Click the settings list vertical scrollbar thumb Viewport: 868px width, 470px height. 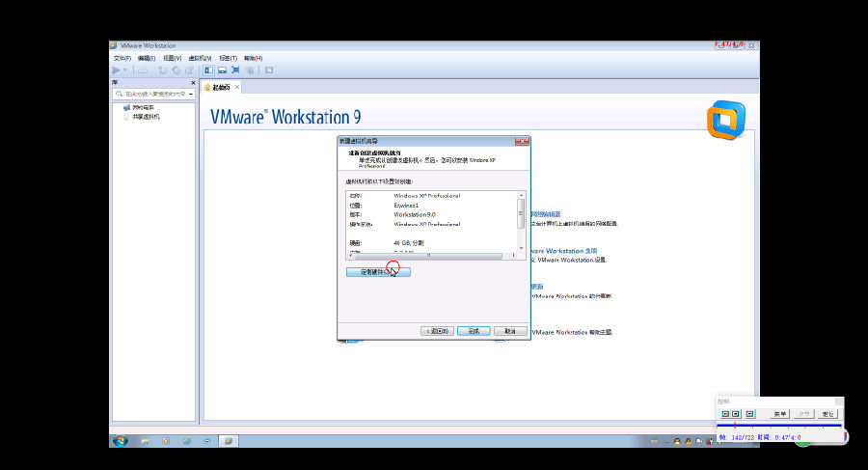(521, 213)
